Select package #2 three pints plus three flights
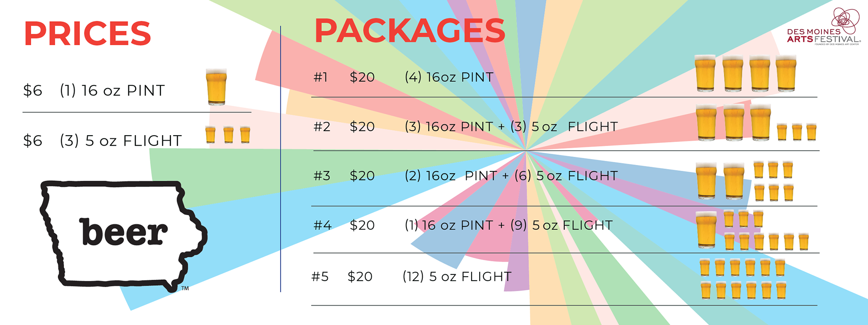The height and width of the screenshot is (325, 868). (x=466, y=127)
